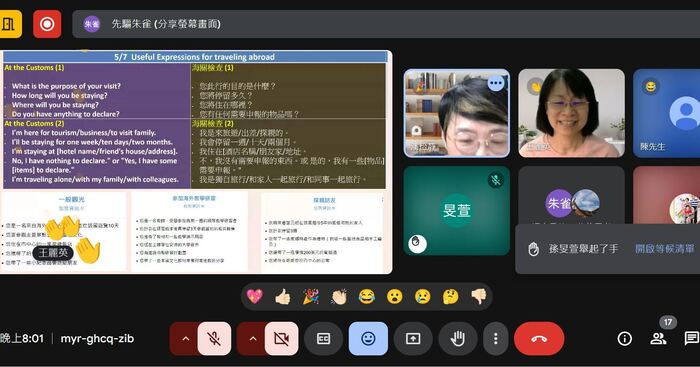
Task: Send the surprised face reaction
Action: [395, 296]
